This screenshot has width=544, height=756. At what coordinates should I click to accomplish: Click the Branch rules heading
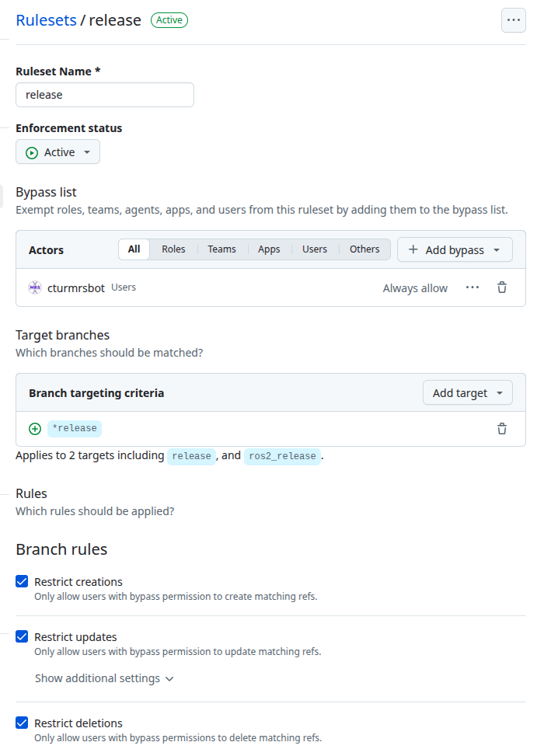[61, 549]
